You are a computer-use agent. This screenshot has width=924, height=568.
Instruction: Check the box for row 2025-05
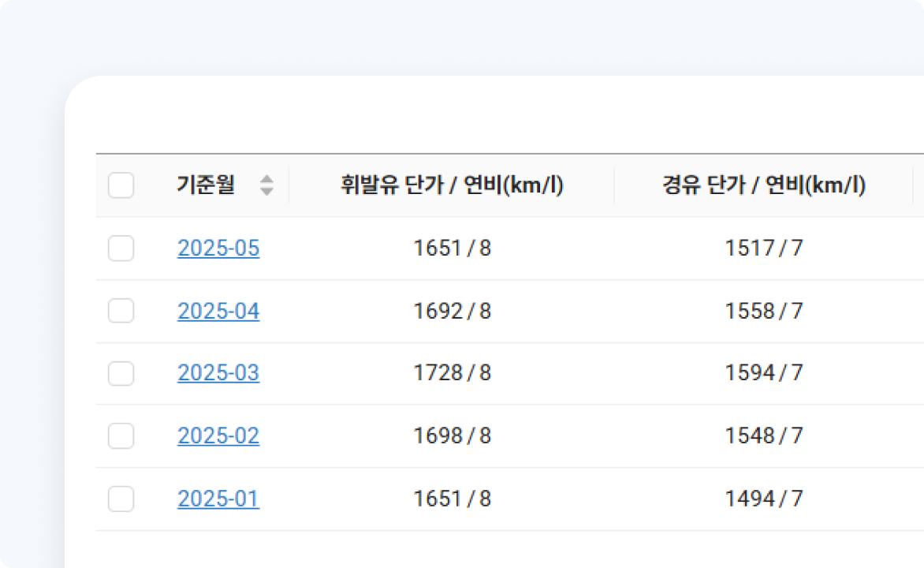tap(121, 248)
